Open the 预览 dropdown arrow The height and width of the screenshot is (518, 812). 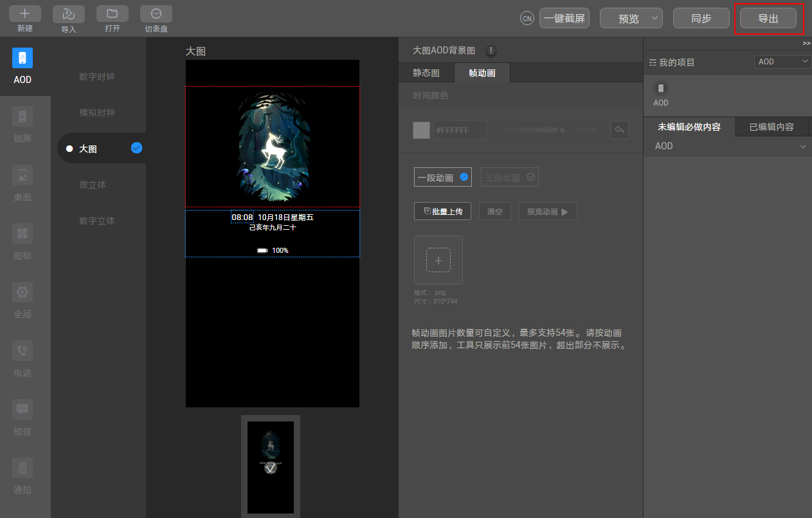pos(654,18)
